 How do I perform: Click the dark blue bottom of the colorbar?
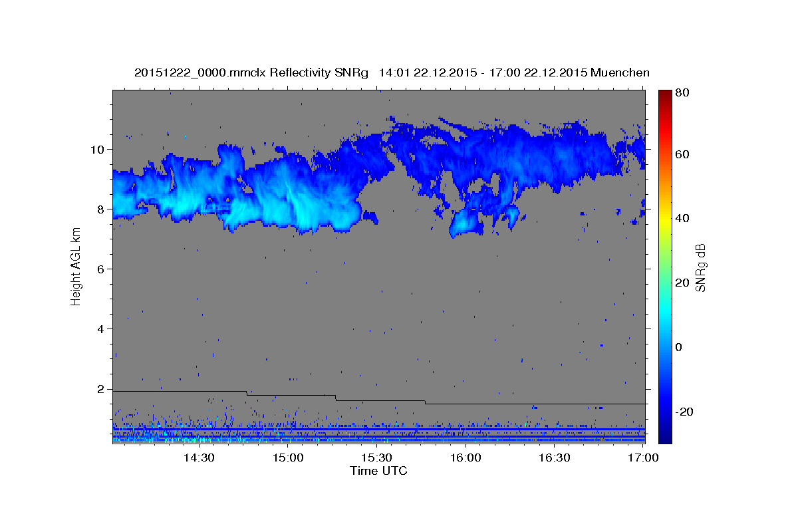665,436
